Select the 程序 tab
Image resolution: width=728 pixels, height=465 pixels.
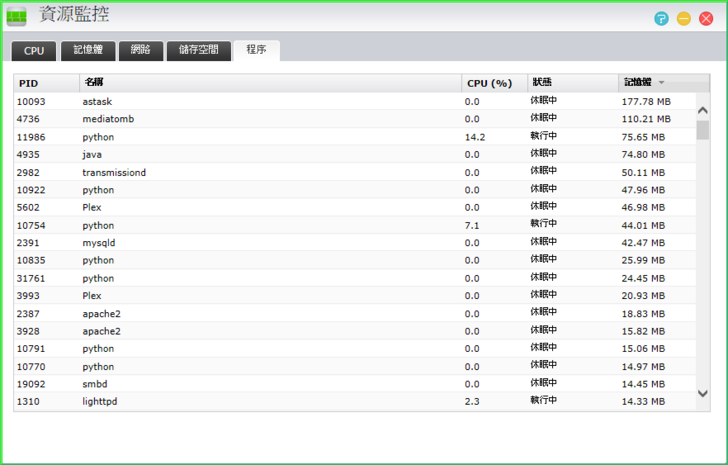click(x=256, y=50)
